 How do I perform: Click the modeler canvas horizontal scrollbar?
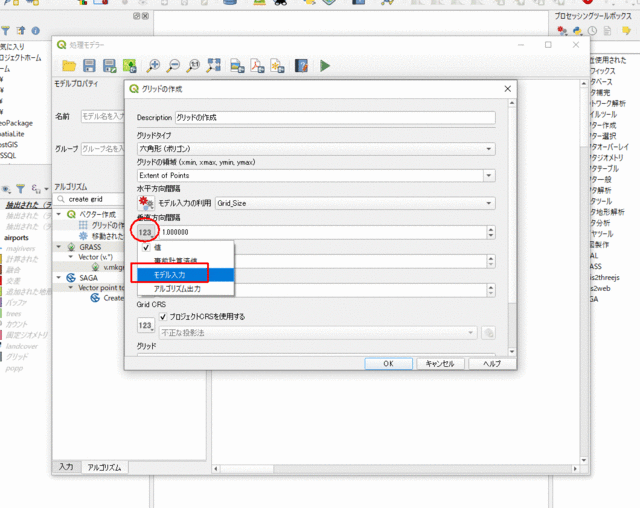click(x=396, y=469)
